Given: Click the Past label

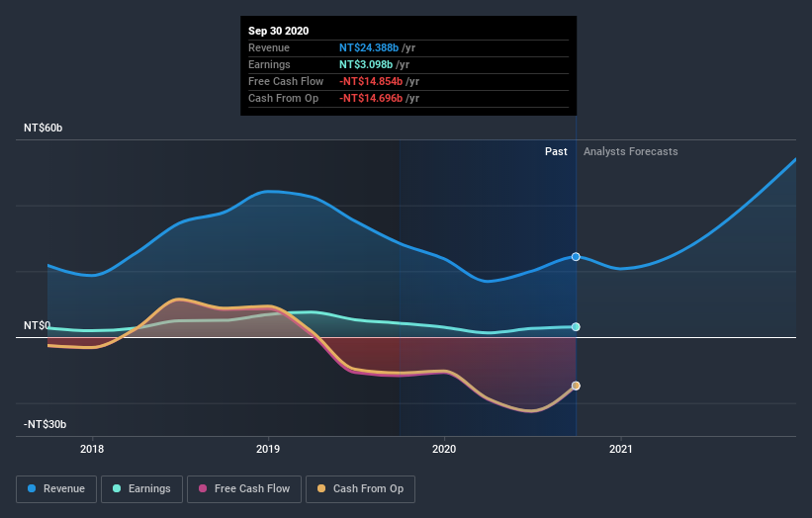Looking at the screenshot, I should [556, 151].
